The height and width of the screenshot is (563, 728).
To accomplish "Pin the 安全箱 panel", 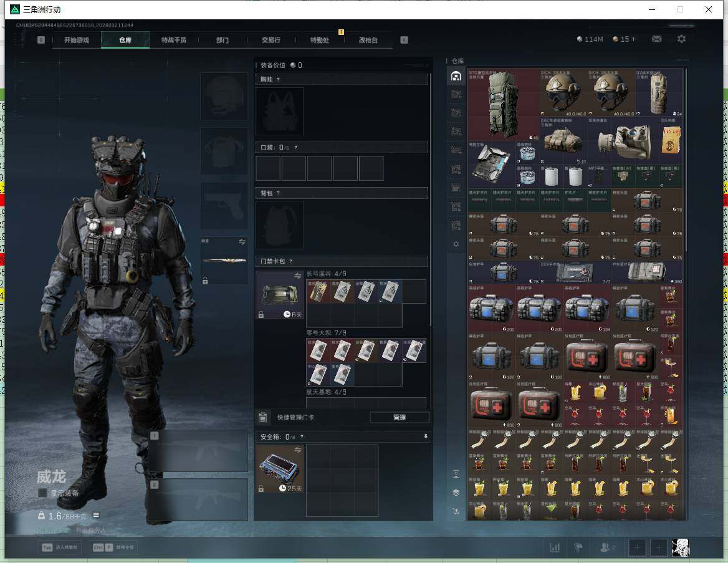I will pyautogui.click(x=425, y=436).
